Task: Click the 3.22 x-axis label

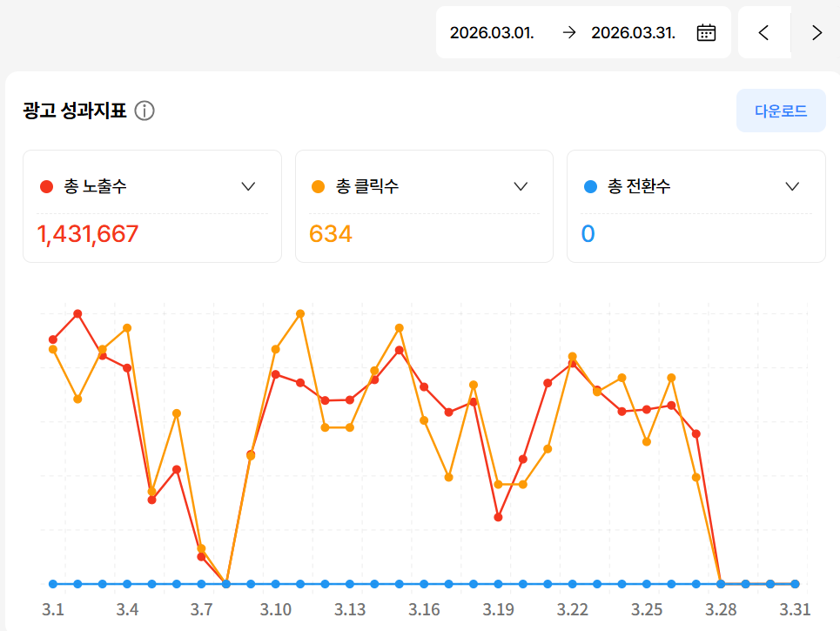Action: tap(572, 609)
